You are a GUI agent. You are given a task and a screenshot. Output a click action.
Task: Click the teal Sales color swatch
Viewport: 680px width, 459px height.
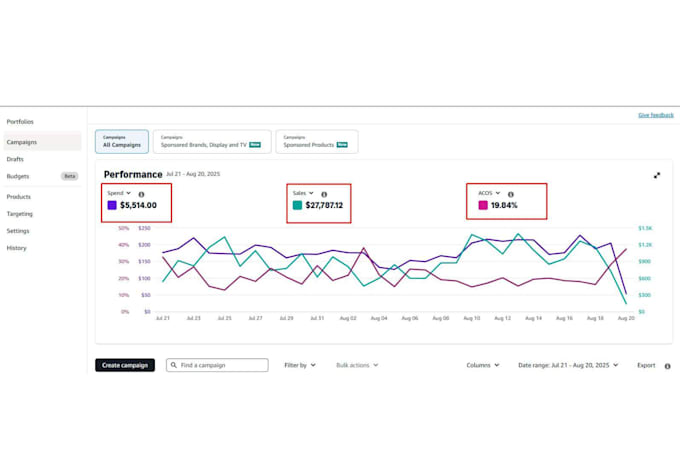click(297, 205)
